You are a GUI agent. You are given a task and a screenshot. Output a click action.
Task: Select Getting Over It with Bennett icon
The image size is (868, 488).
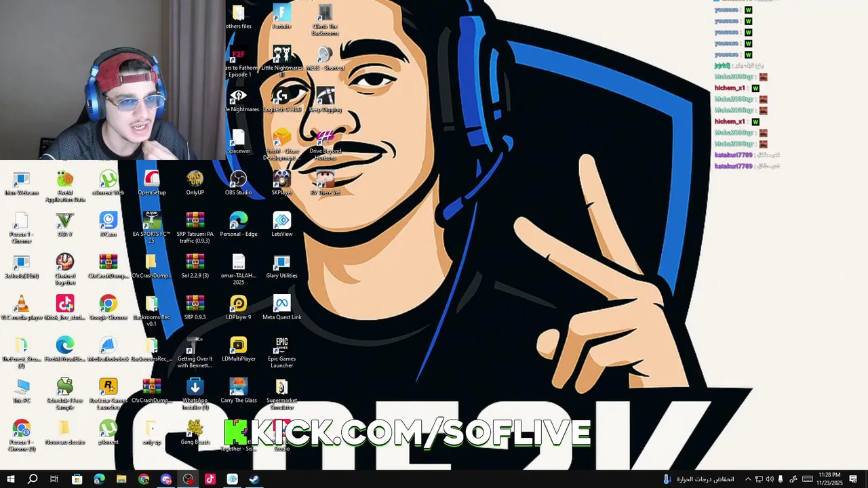pos(195,352)
